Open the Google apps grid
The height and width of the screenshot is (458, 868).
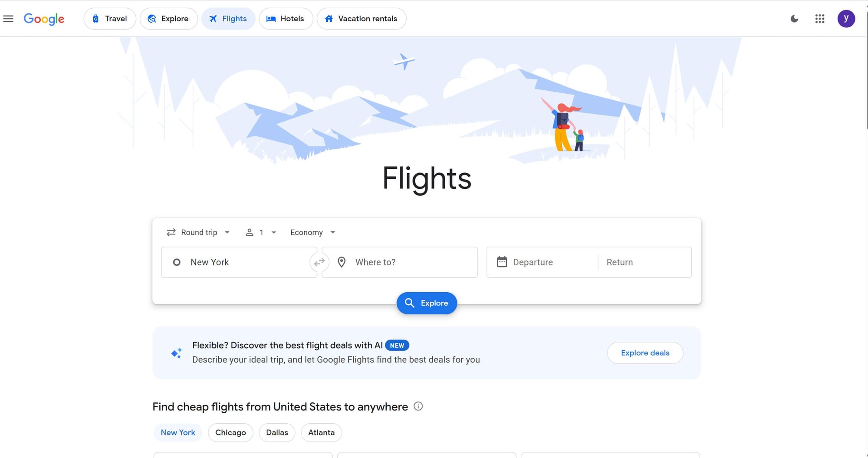(819, 19)
